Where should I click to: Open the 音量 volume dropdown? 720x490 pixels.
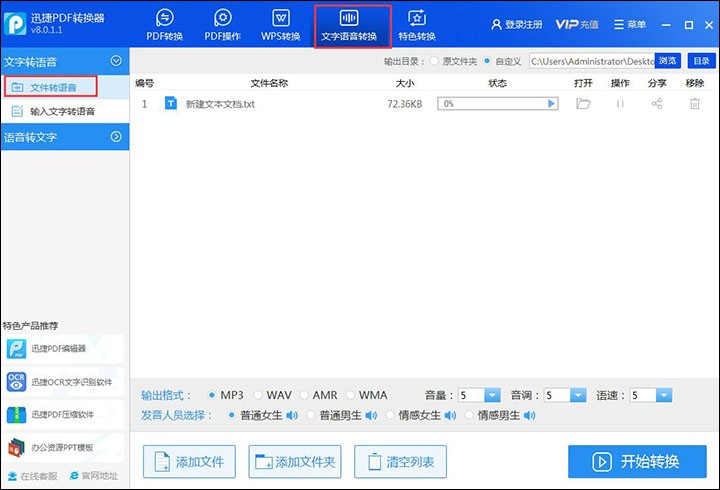click(x=492, y=395)
